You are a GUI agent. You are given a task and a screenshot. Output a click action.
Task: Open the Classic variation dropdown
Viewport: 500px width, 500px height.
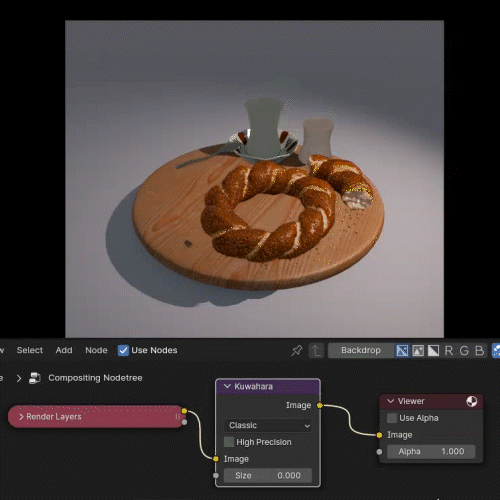[x=269, y=425]
